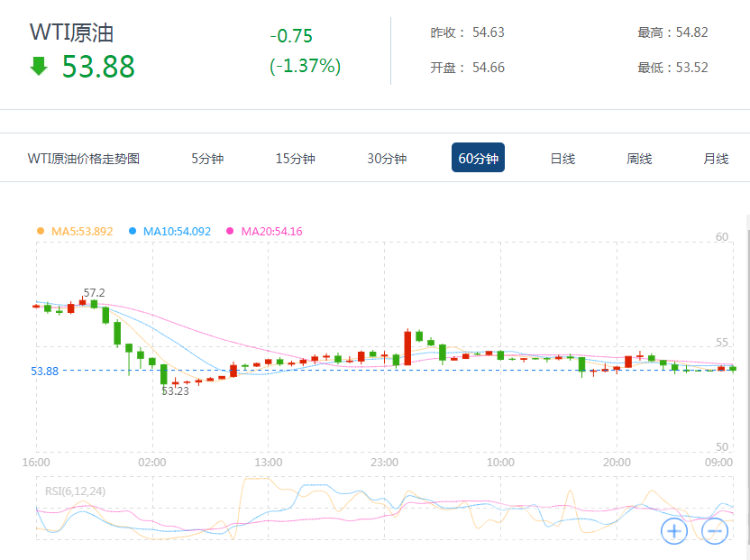Click the 23:00 time axis label

point(385,463)
